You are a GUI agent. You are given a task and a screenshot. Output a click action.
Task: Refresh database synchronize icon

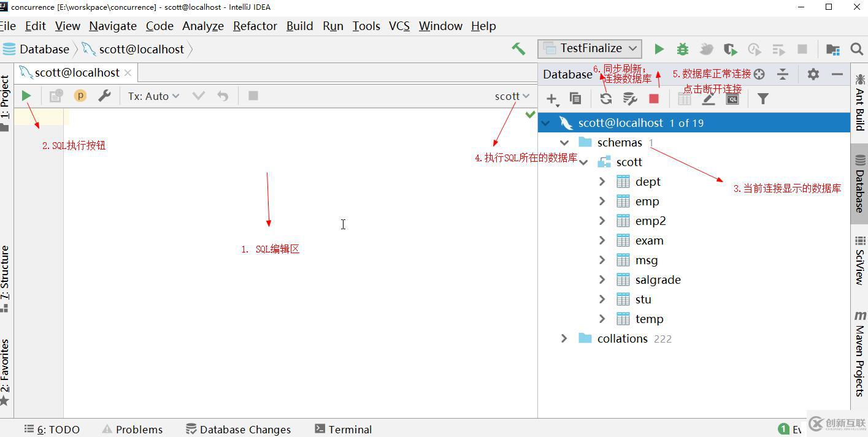click(606, 99)
